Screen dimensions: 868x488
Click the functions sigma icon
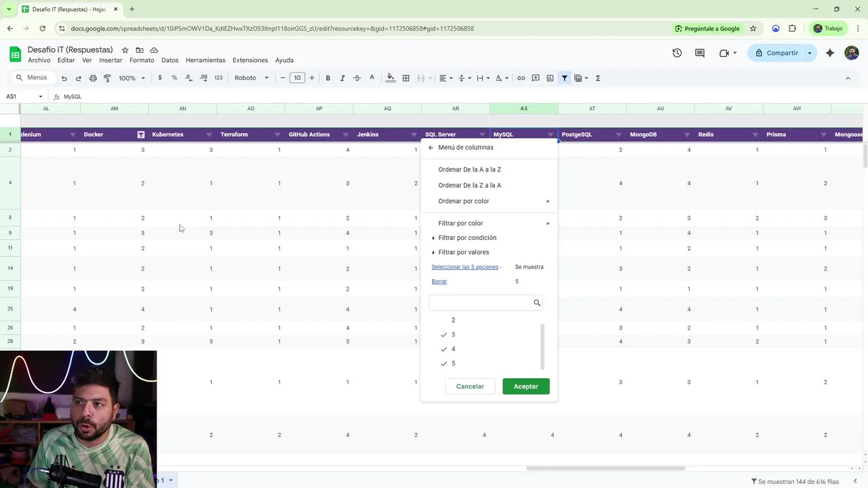pos(597,78)
